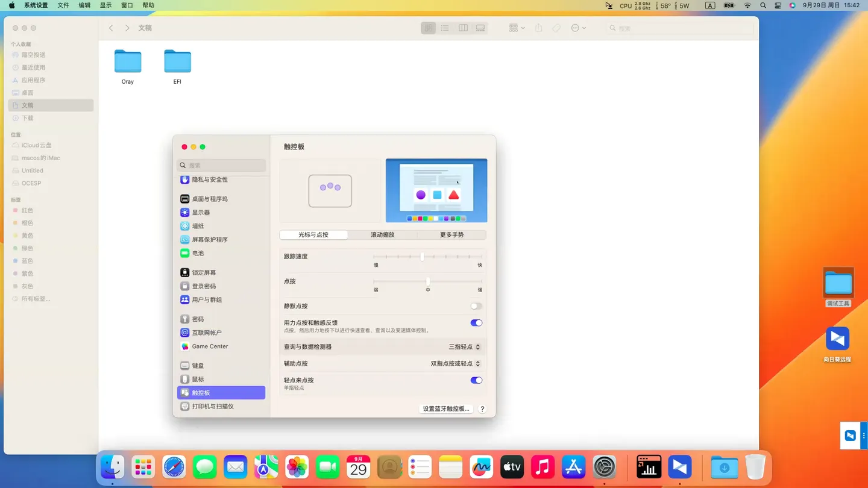This screenshot has width=868, height=488.
Task: Open the 键盘 settings from the sidebar
Action: [x=200, y=365]
